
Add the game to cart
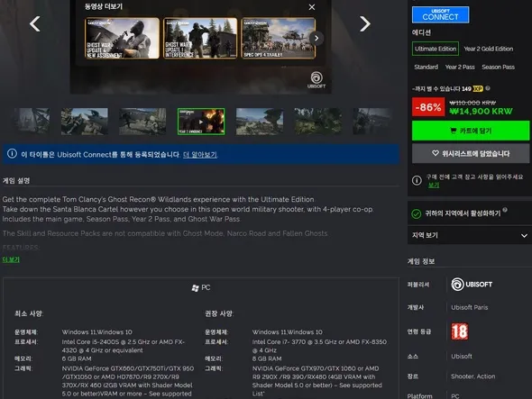pos(471,131)
